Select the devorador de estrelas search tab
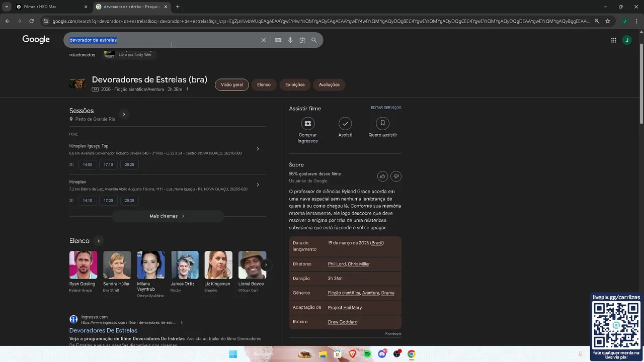This screenshot has width=644, height=362. tap(131, 7)
